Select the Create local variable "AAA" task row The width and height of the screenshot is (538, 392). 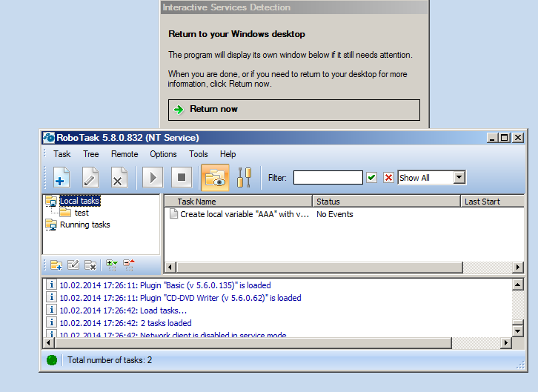[x=245, y=214]
